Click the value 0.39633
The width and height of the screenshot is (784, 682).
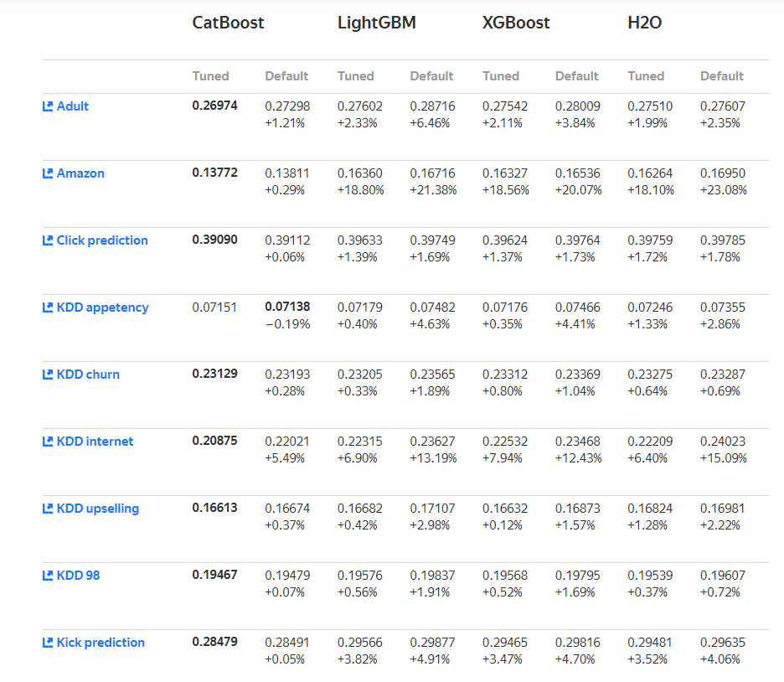(360, 240)
